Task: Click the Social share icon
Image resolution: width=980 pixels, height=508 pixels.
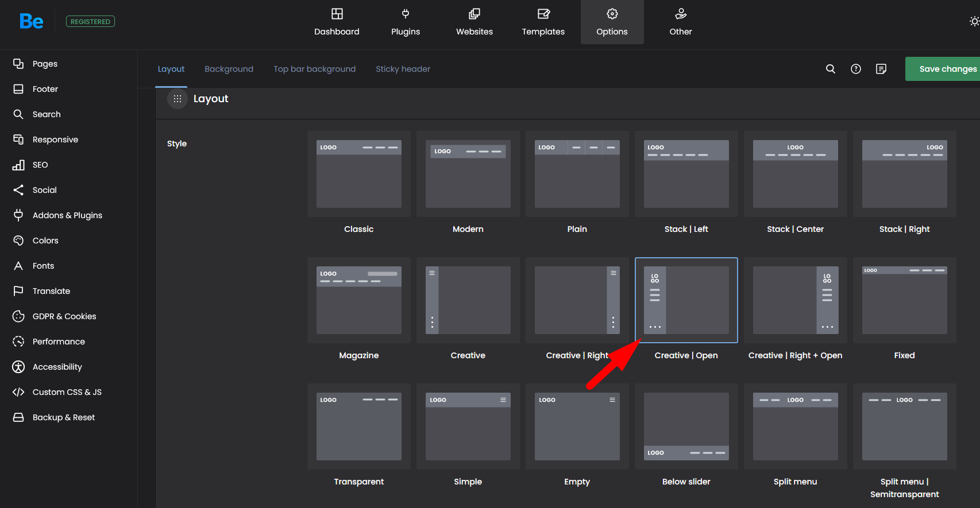Action: [x=18, y=190]
